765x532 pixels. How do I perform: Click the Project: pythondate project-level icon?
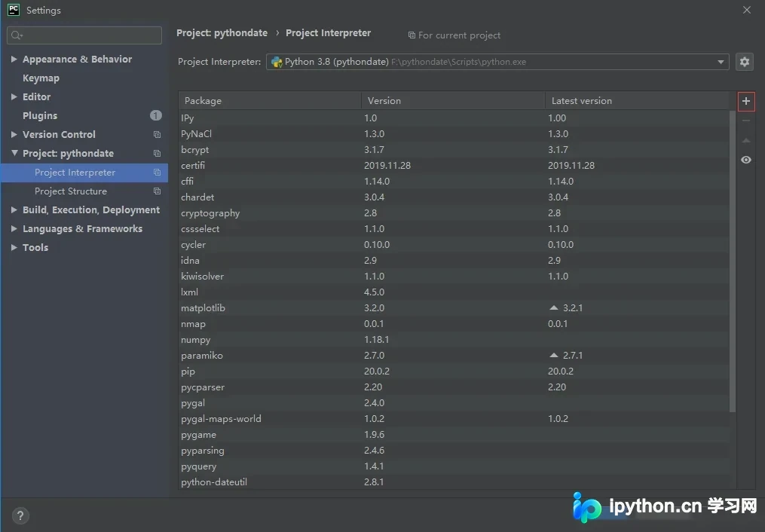pyautogui.click(x=157, y=153)
